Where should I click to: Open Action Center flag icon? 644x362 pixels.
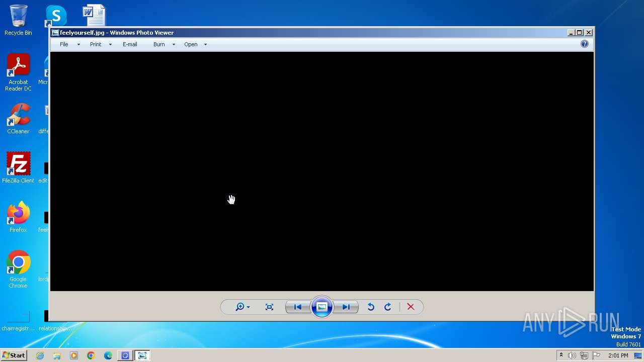pos(596,355)
